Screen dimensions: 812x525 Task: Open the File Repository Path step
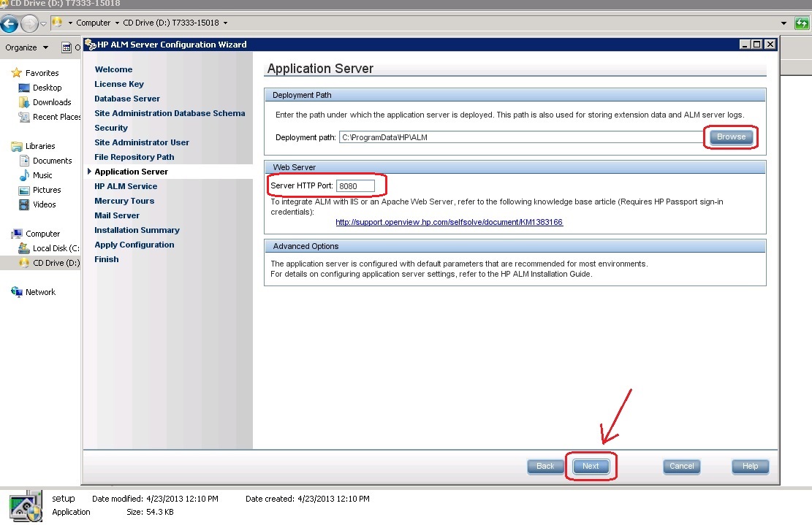134,157
